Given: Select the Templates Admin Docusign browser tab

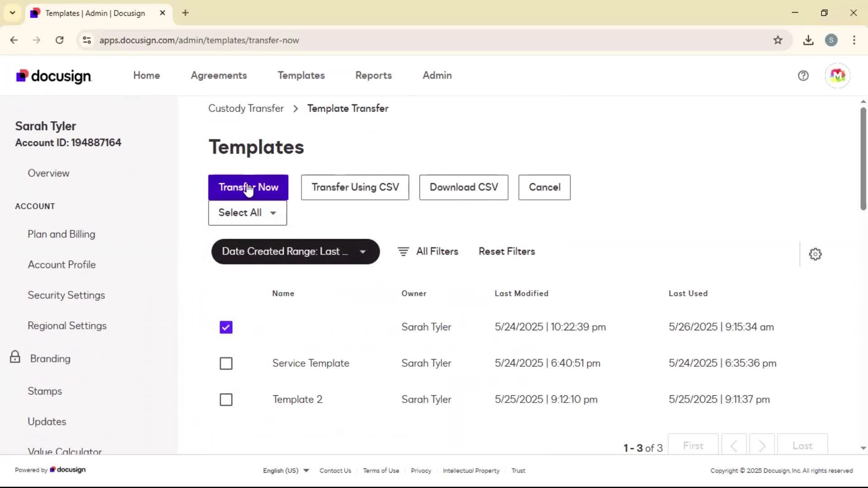Looking at the screenshot, I should coord(98,13).
